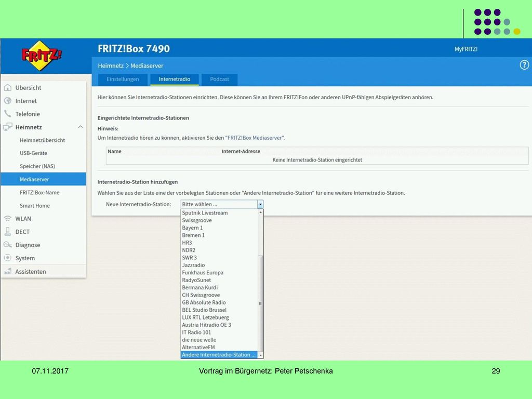Click the Diagnose magnifier icon

pyautogui.click(x=7, y=245)
